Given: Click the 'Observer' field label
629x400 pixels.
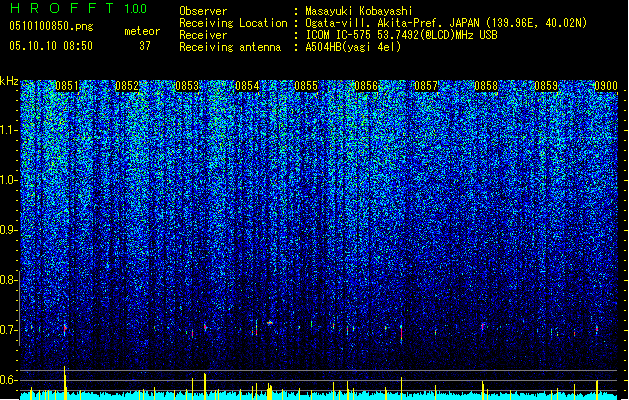Looking at the screenshot, I should [203, 11].
